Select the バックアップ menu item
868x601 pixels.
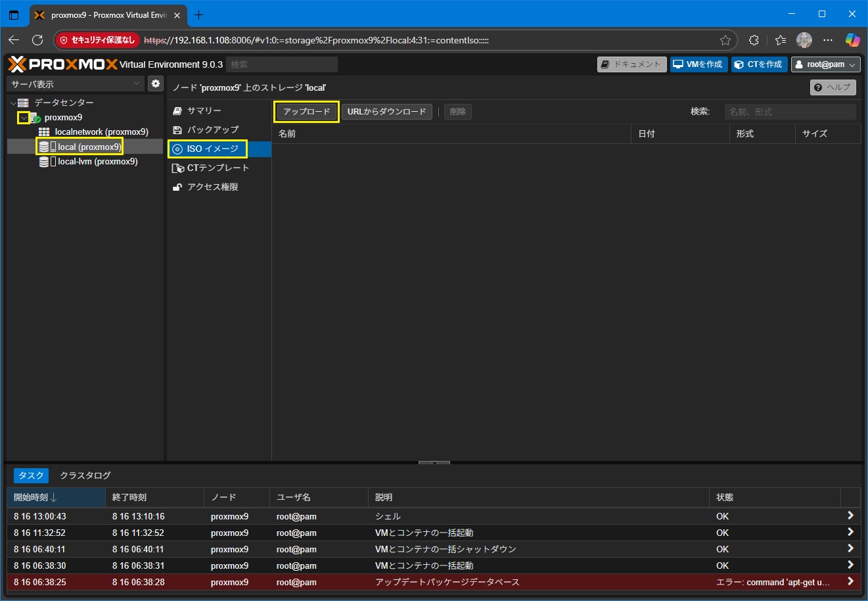click(x=219, y=130)
